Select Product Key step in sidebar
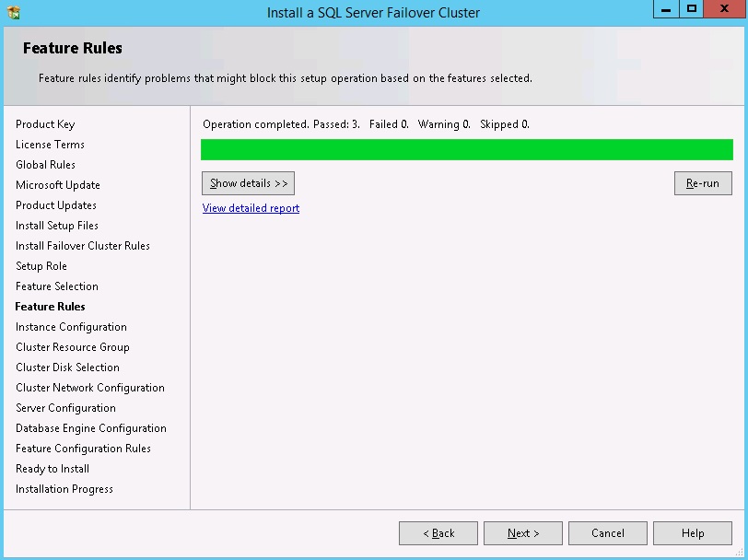This screenshot has width=748, height=560. (45, 124)
